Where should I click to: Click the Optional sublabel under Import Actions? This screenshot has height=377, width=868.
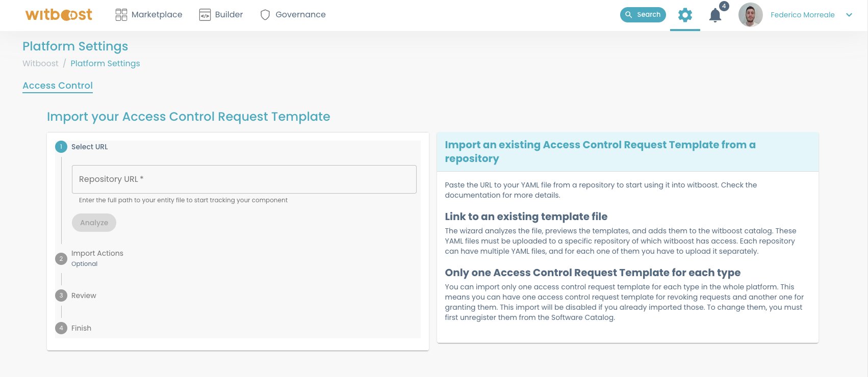pyautogui.click(x=84, y=264)
